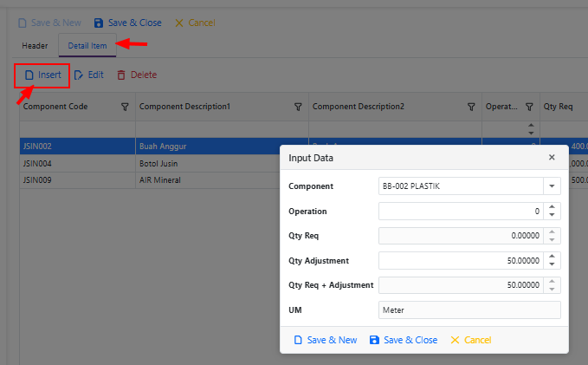The height and width of the screenshot is (365, 588).
Task: Open filter for Component Description2 column
Action: click(471, 107)
